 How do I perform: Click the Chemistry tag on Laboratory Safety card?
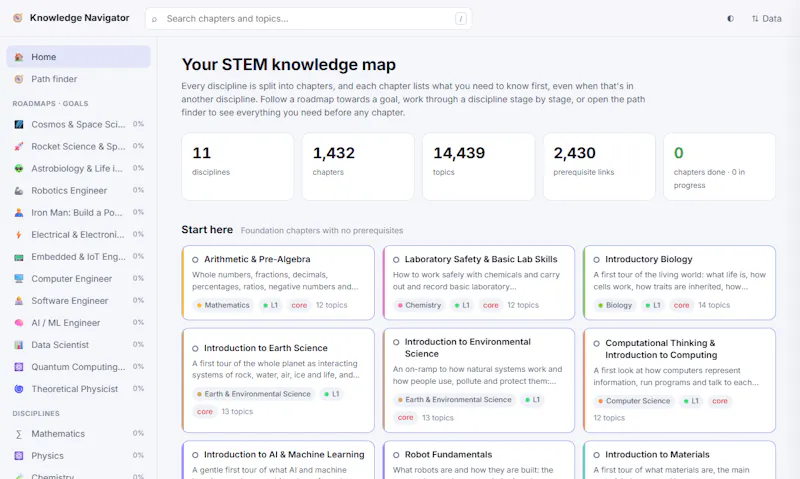tap(419, 305)
